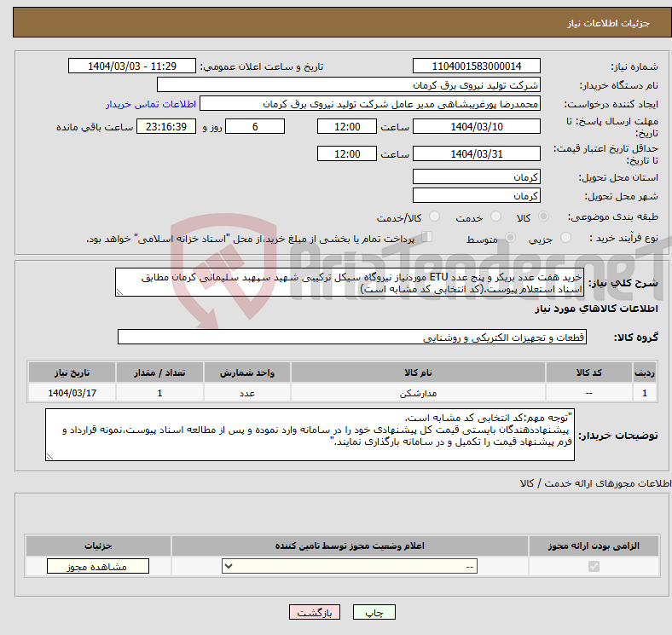Select the کالا radio button
This screenshot has width=672, height=635.
[545, 218]
